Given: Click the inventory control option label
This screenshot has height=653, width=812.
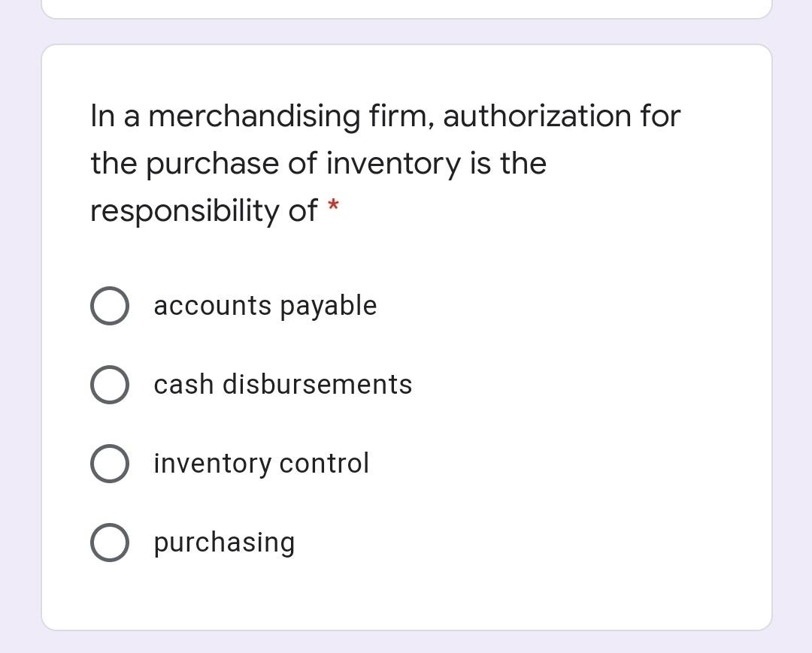Looking at the screenshot, I should tap(261, 463).
